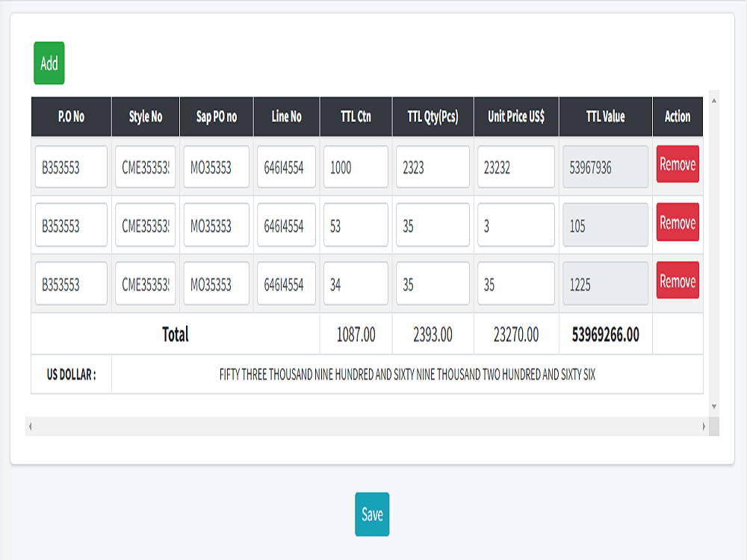Viewport: 747px width, 560px height.
Task: Edit the Style No in the second row
Action: pyautogui.click(x=145, y=224)
